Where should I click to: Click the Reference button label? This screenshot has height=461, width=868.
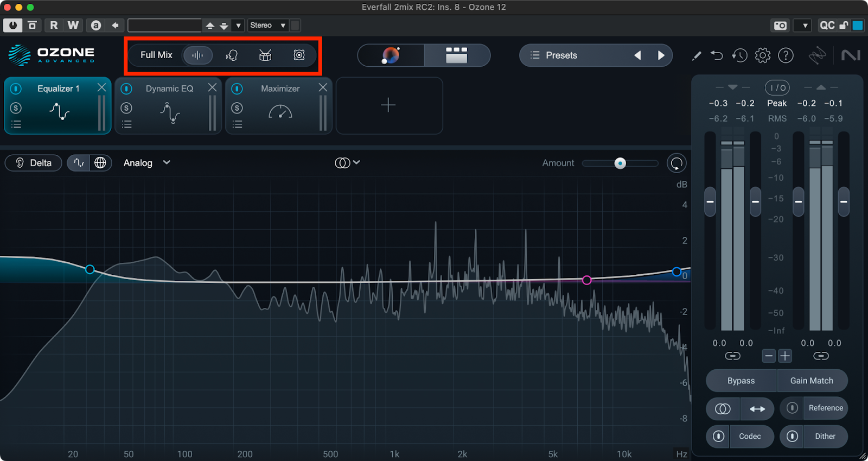(x=826, y=408)
